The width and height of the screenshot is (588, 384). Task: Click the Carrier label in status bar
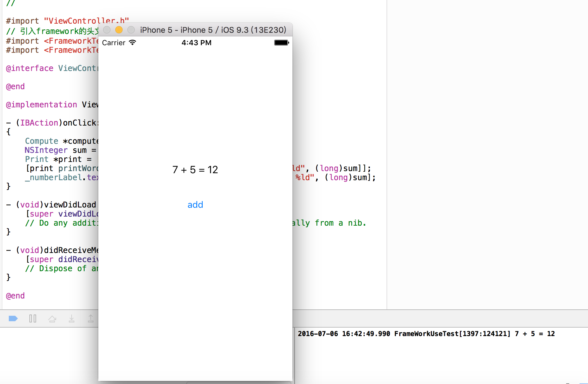click(113, 43)
